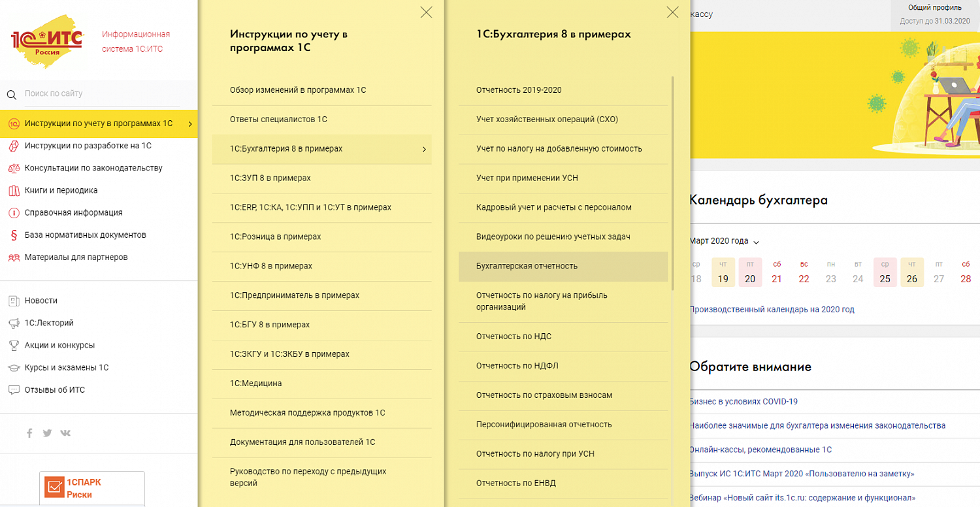Viewport: 980px width, 507px height.
Task: Click the Поиск по сайту search field
Action: (x=102, y=94)
